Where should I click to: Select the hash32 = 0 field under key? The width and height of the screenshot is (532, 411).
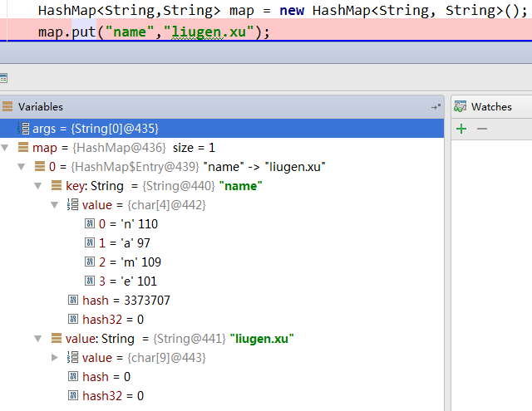113,320
